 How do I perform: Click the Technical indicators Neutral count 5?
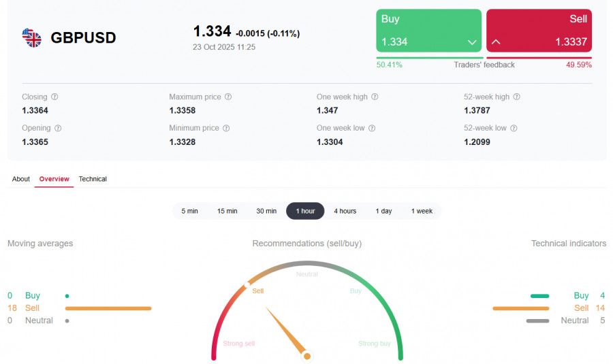click(603, 320)
